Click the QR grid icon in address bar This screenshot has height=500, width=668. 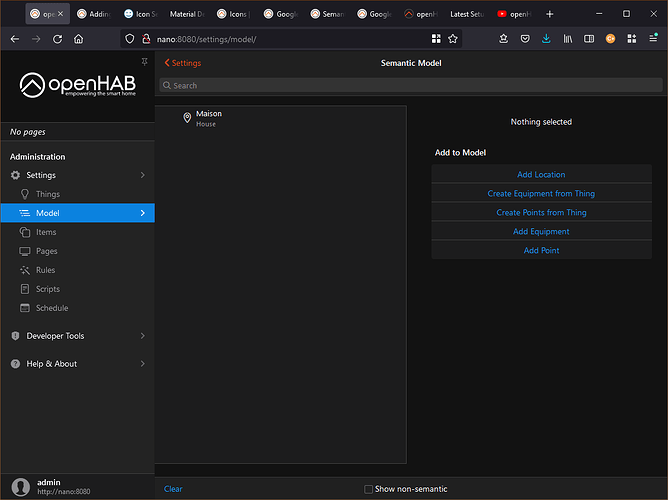(436, 39)
